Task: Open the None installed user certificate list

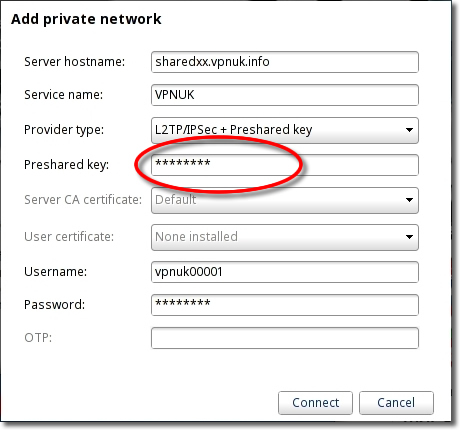Action: [x=285, y=237]
